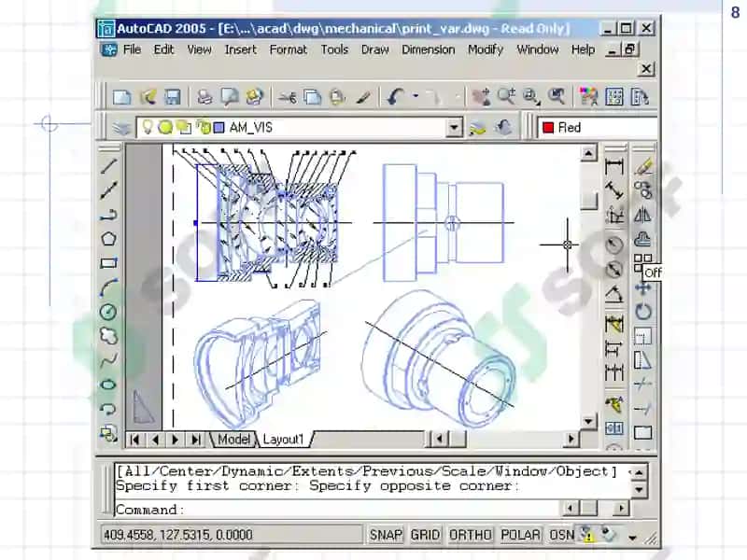Click the Pan Realtime hand icon

point(481,97)
